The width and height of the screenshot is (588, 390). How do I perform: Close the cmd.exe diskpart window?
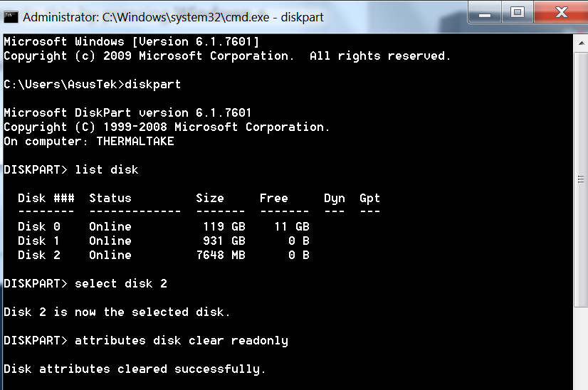(561, 12)
